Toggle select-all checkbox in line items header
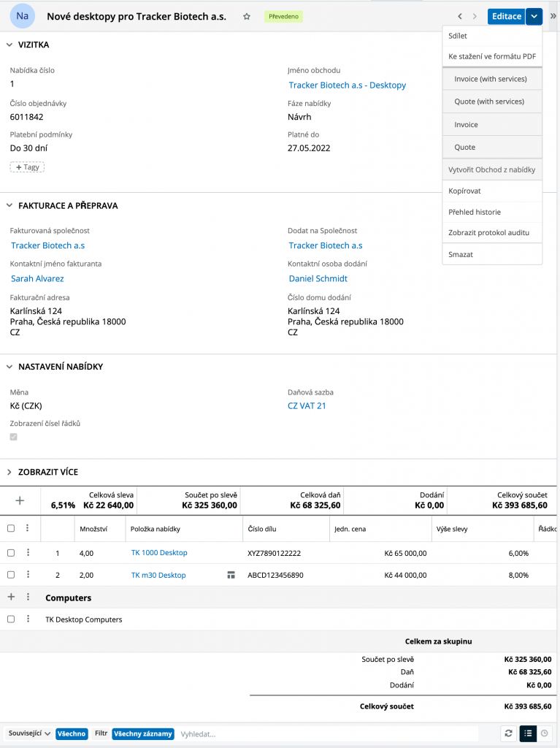This screenshot has width=560, height=748. tap(11, 528)
